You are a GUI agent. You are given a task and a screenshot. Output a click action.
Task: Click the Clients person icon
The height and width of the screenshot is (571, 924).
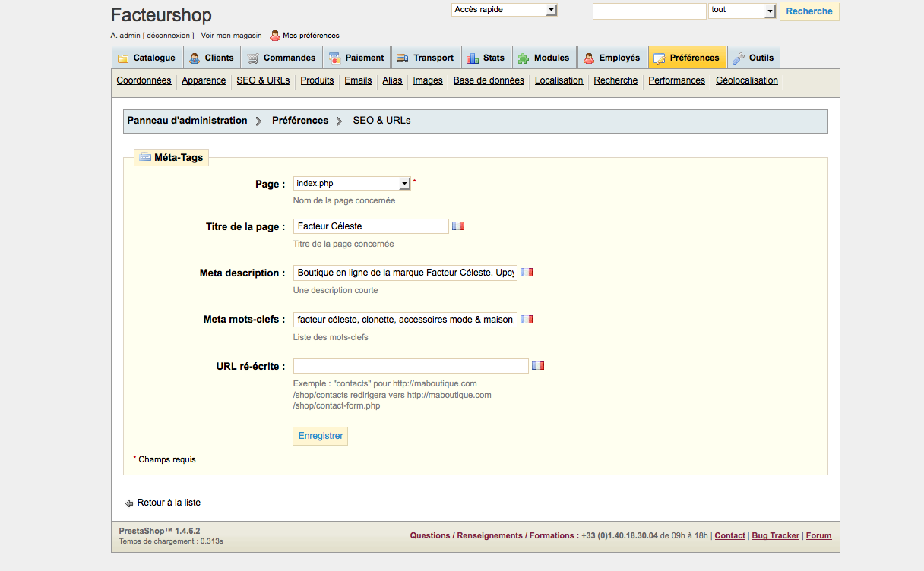(x=195, y=58)
